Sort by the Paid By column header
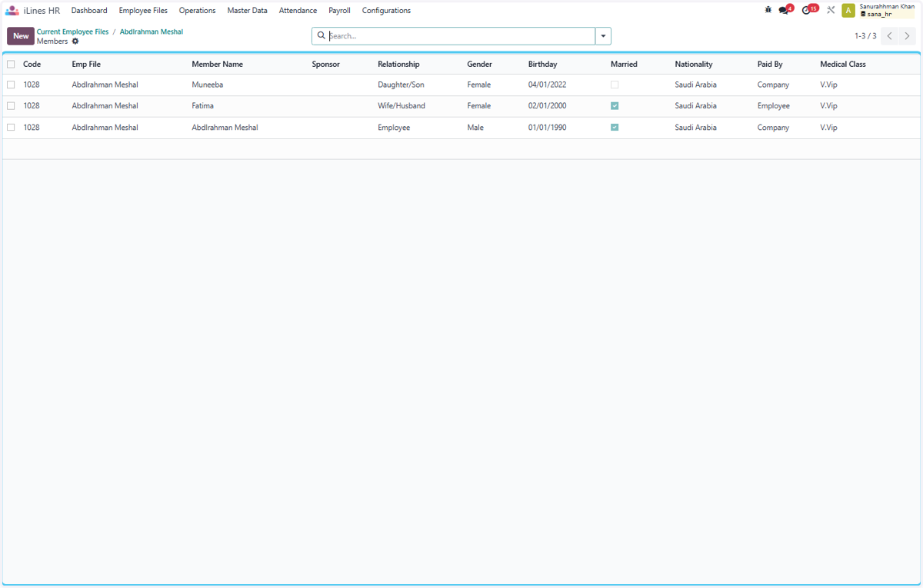This screenshot has width=923, height=588. pos(770,65)
